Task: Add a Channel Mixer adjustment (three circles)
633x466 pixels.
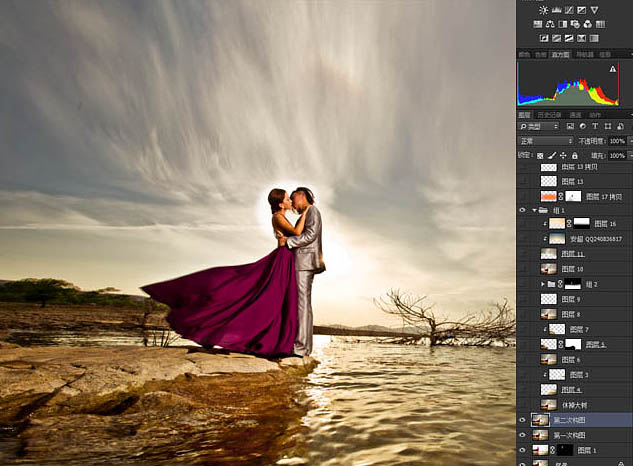Action: coord(587,24)
